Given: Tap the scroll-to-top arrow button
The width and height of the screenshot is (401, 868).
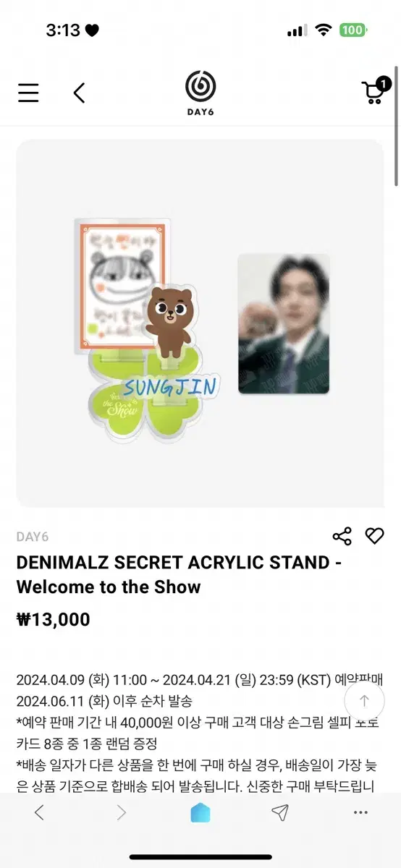Looking at the screenshot, I should click(364, 700).
